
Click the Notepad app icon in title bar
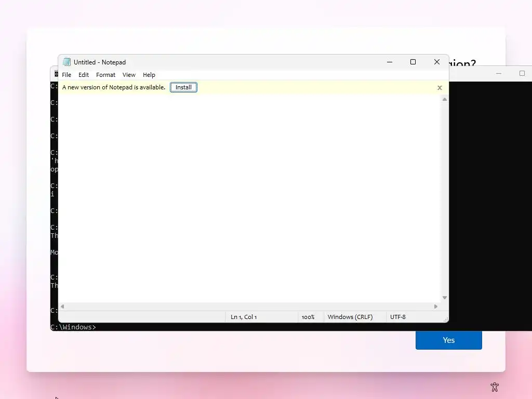pos(67,62)
